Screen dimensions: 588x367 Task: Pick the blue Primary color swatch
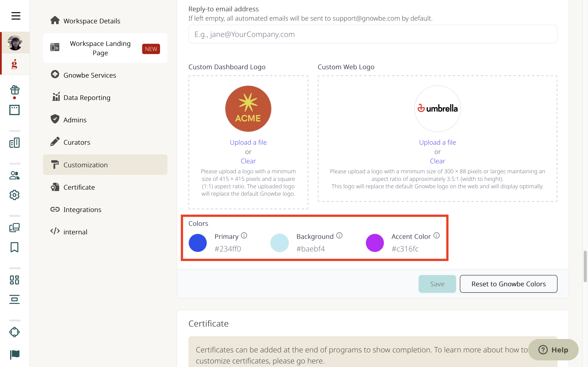coord(198,243)
